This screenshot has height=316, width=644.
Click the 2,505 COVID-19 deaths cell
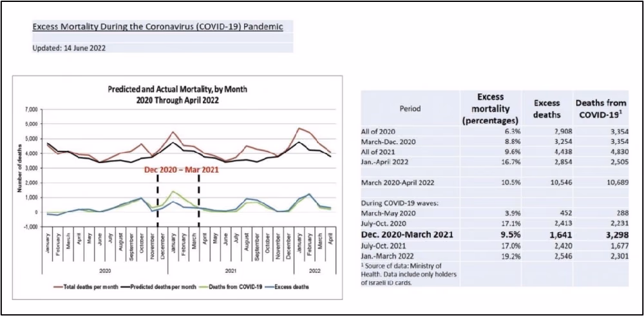pyautogui.click(x=620, y=161)
